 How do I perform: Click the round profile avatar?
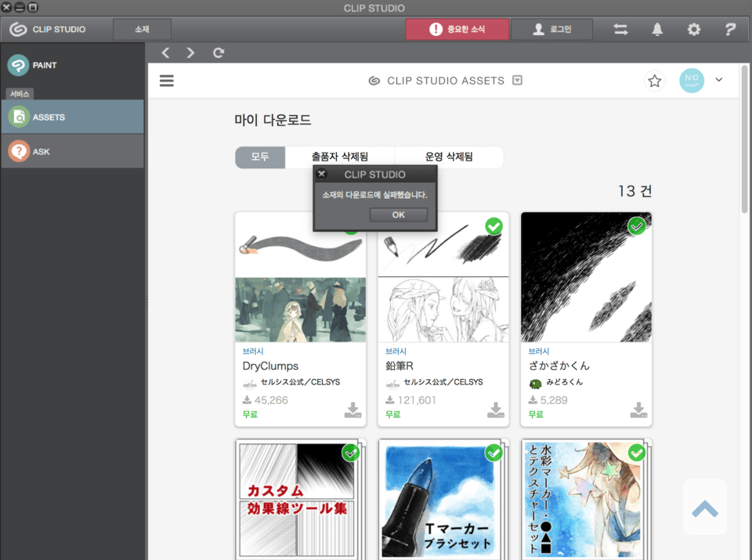tap(691, 80)
